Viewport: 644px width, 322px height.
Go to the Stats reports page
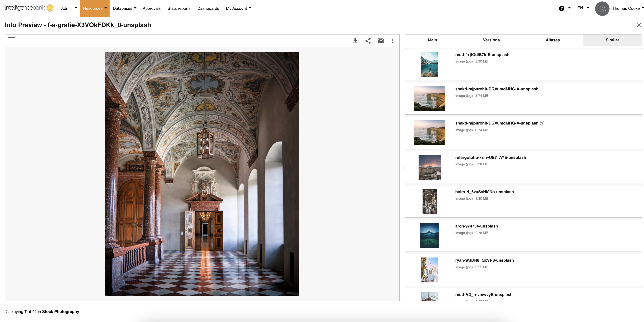(179, 8)
